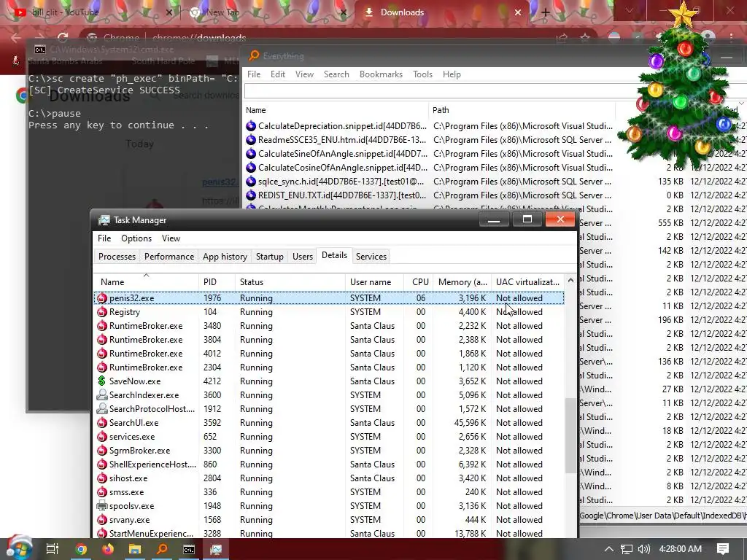Open File Explorer from the taskbar

135,549
